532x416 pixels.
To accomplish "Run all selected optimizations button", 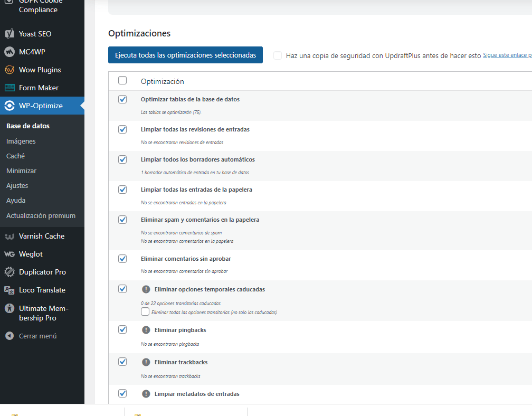I will [x=185, y=55].
